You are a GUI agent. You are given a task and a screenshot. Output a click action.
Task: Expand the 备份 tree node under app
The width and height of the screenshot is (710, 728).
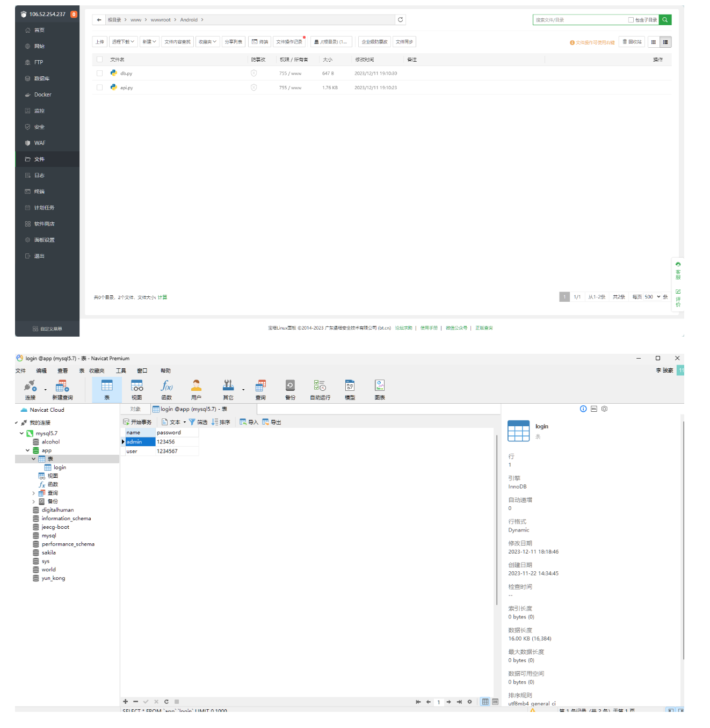(x=33, y=502)
